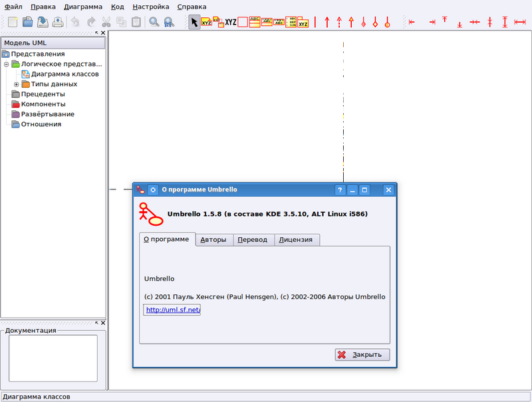Image resolution: width=532 pixels, height=402 pixels.
Task: Collapse the Логическое представление tree node
Action: point(6,64)
